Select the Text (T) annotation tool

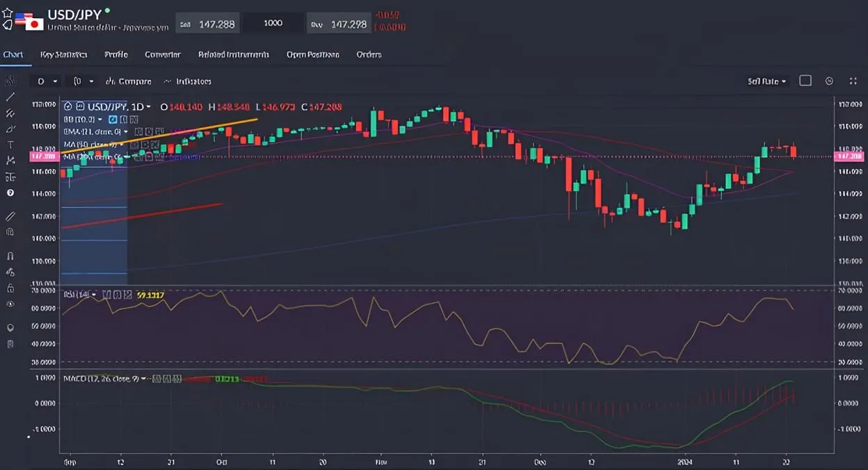click(10, 145)
